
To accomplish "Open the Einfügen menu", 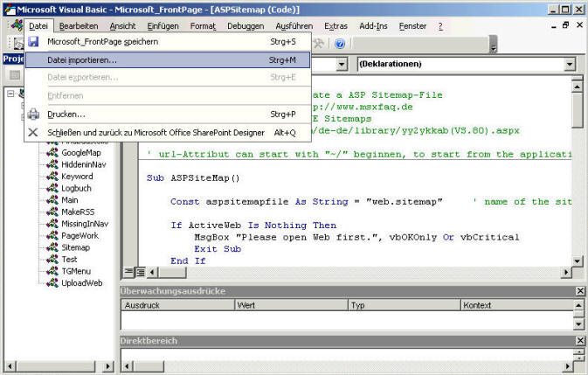I will (163, 26).
